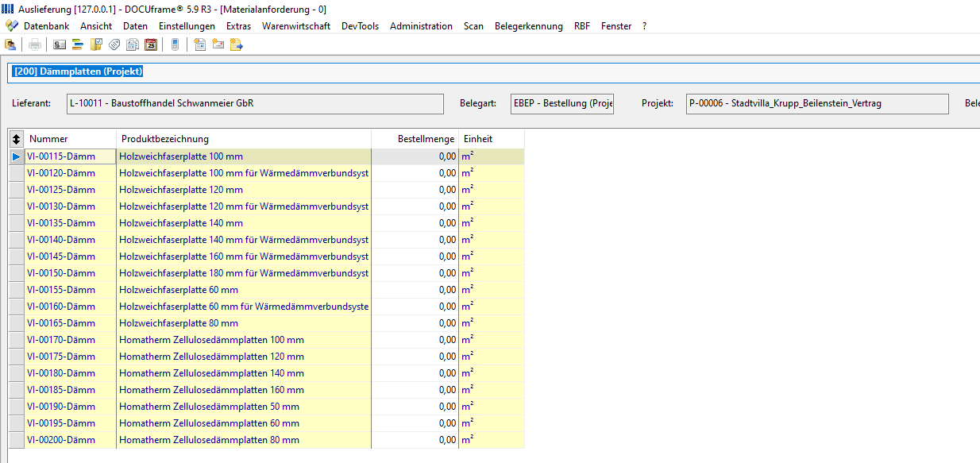Sort by the Bestellmenge column header
The height and width of the screenshot is (463, 980).
click(x=415, y=139)
